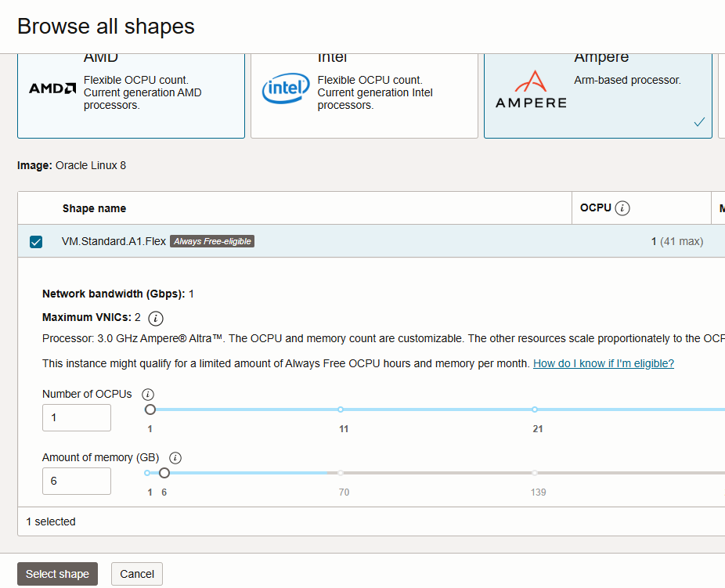The image size is (725, 588).
Task: Click info icon beside Number of OCPUs
Action: pos(148,395)
